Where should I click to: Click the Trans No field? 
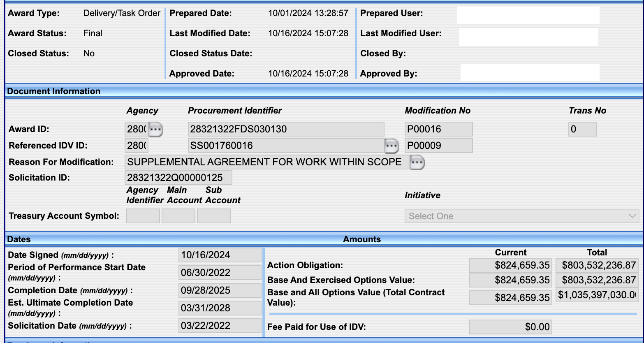click(x=582, y=129)
